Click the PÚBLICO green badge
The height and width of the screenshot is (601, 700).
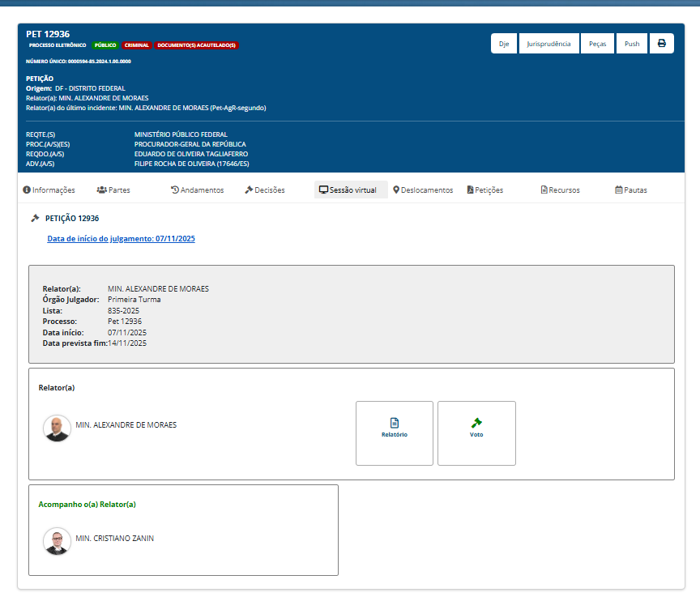click(x=105, y=45)
